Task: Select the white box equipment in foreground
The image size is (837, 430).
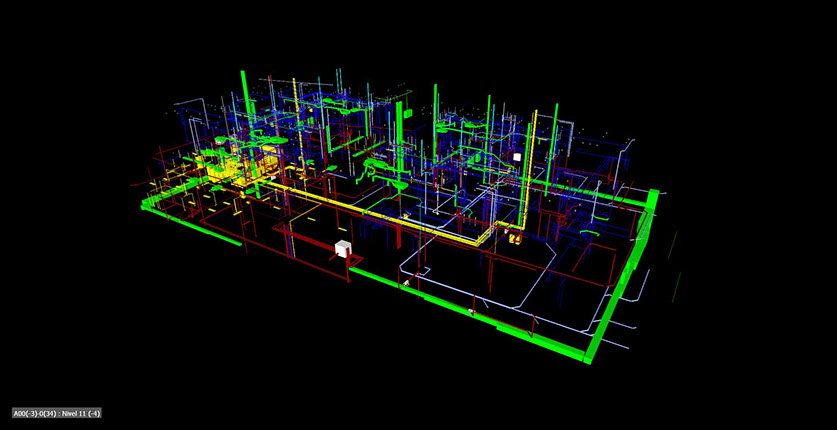Action: (x=344, y=249)
